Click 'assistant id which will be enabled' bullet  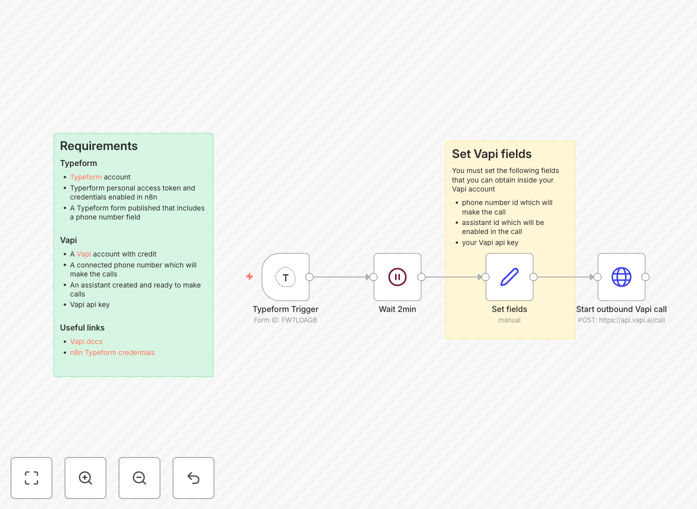click(503, 227)
